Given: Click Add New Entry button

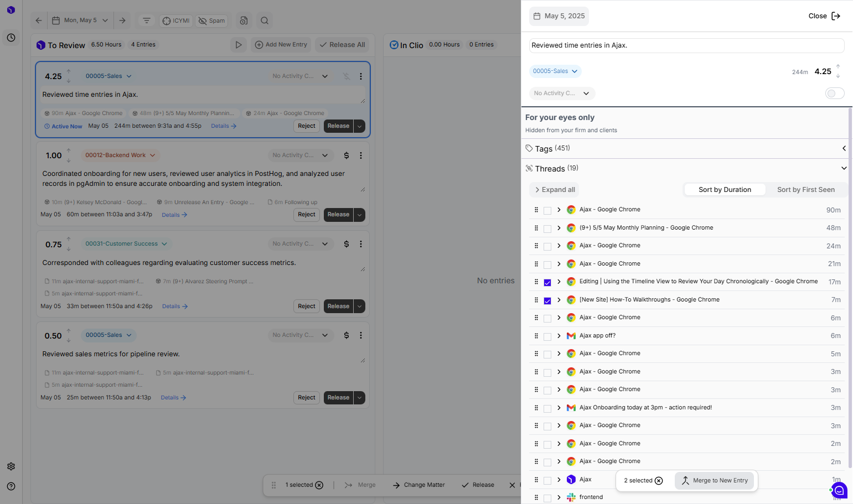Looking at the screenshot, I should (281, 45).
